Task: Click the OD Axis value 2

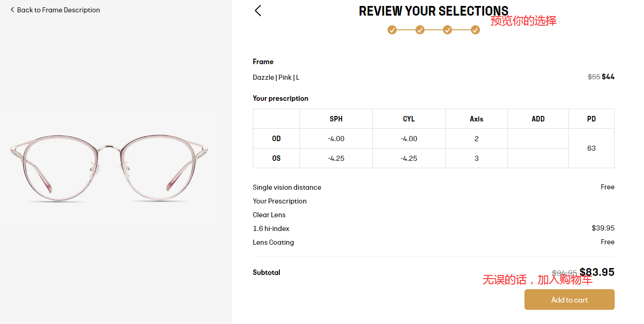Action: (476, 139)
